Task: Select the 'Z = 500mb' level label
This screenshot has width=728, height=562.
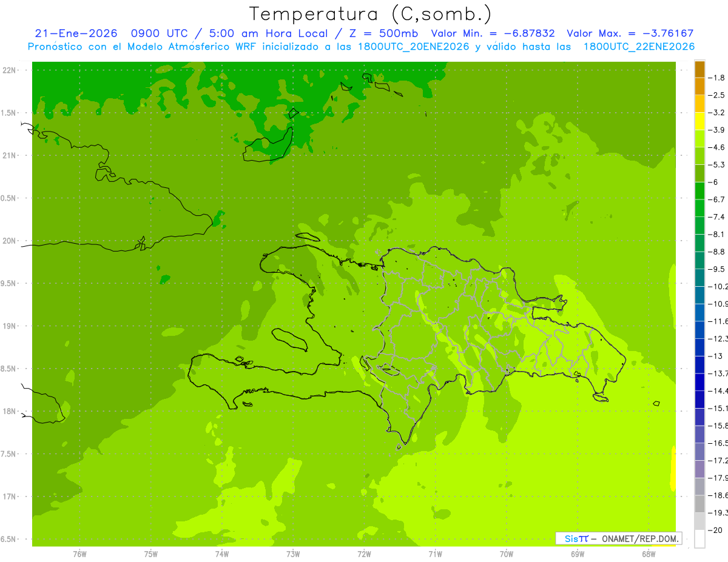Action: (x=384, y=33)
